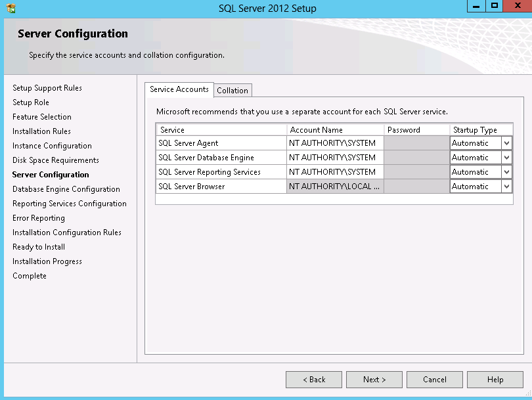This screenshot has height=400, width=532.
Task: Open Startup Type dropdown for SQL Server Agent
Action: (506, 143)
